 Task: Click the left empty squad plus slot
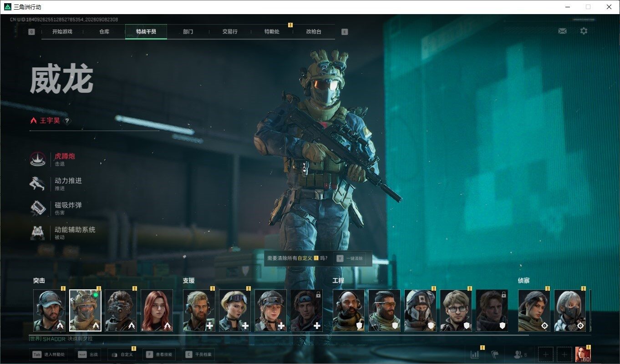(546, 354)
